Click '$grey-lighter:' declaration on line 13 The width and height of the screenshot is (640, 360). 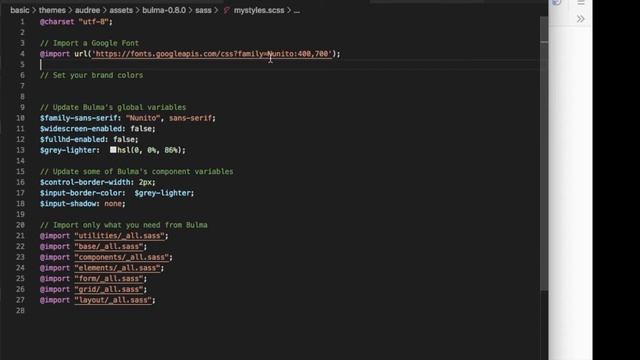coord(70,150)
